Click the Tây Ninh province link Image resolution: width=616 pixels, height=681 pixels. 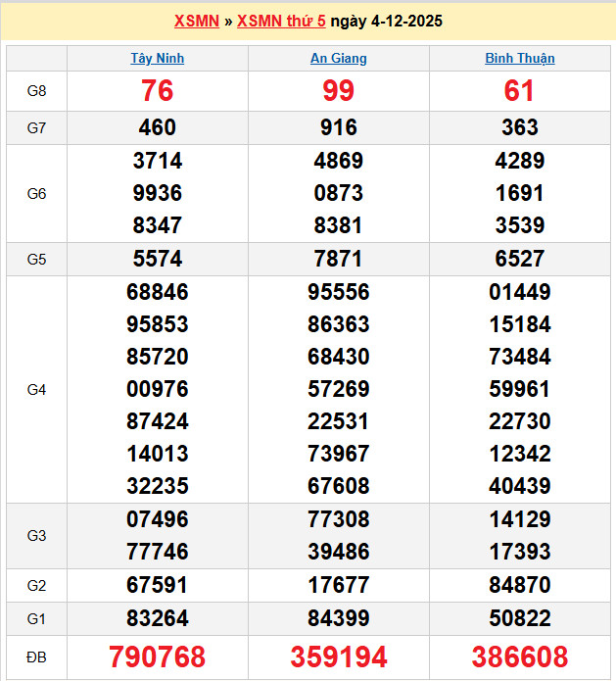[x=157, y=58]
